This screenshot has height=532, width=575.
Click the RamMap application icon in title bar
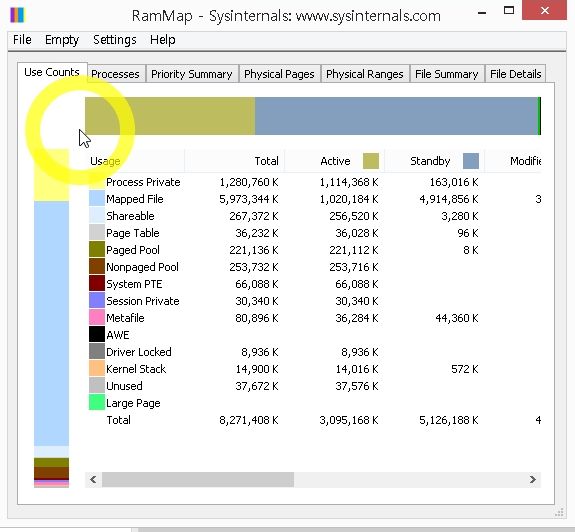17,15
